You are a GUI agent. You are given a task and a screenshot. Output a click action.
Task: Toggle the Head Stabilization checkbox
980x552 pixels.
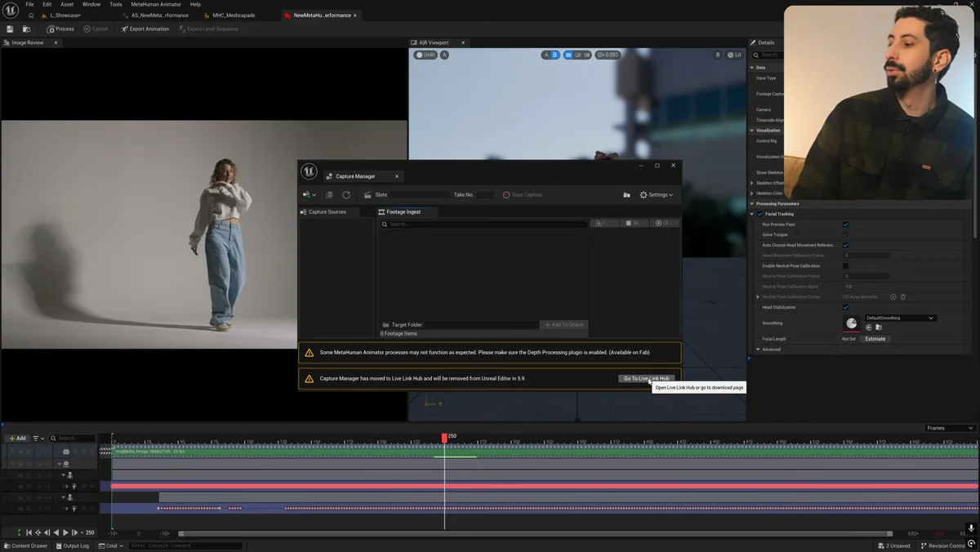(845, 308)
